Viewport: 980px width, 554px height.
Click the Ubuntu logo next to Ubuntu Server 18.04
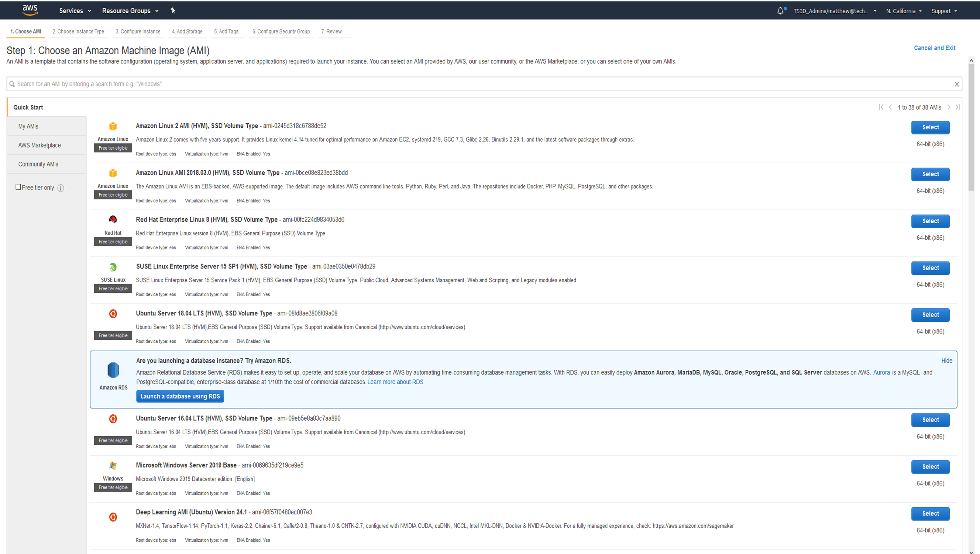[113, 313]
